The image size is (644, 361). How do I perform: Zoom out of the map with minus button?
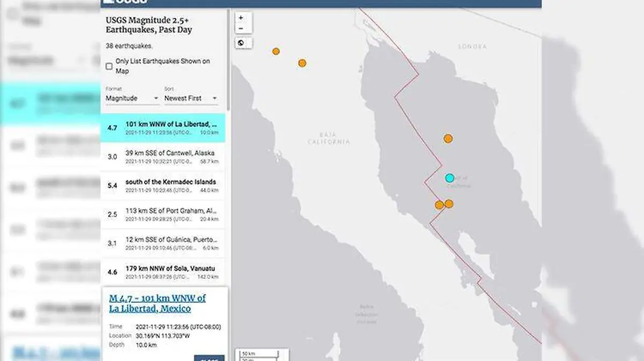coord(241,28)
